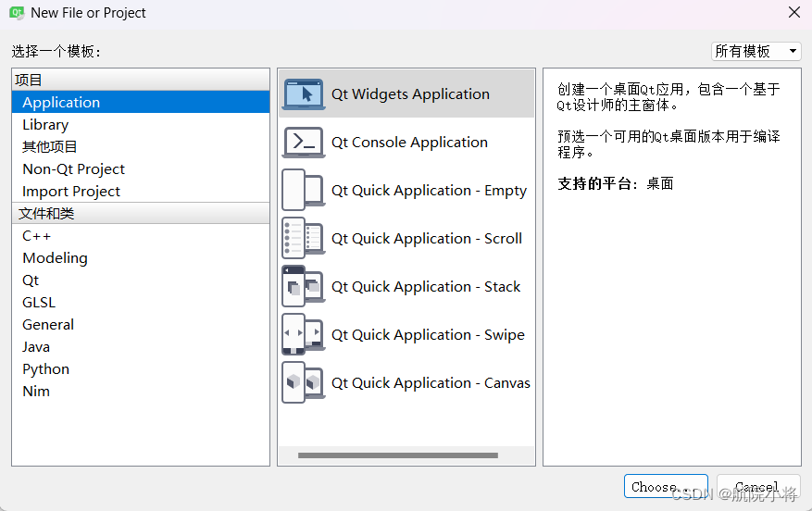Viewport: 812px width, 511px height.
Task: Pick Qt Quick Application - Canvas label
Action: 431,383
